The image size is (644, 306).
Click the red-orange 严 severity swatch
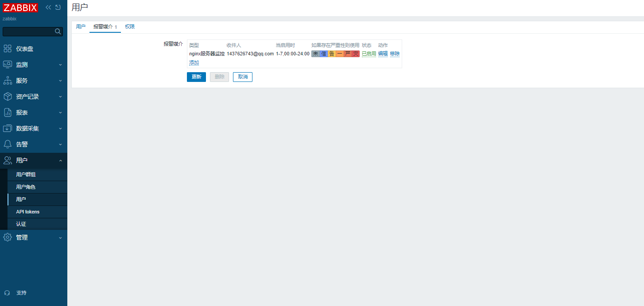347,54
